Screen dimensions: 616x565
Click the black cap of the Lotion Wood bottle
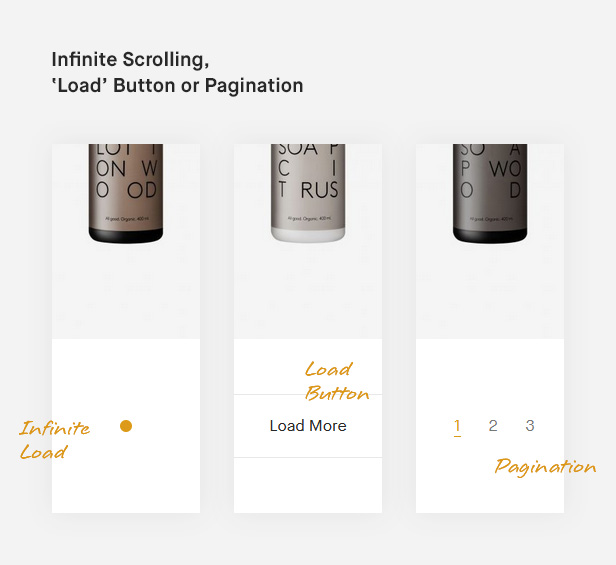126,235
